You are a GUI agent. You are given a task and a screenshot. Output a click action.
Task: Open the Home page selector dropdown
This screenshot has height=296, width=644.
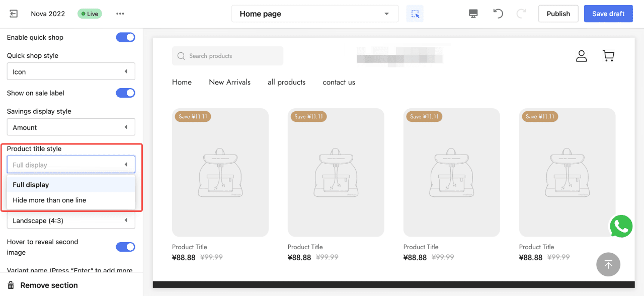point(315,14)
